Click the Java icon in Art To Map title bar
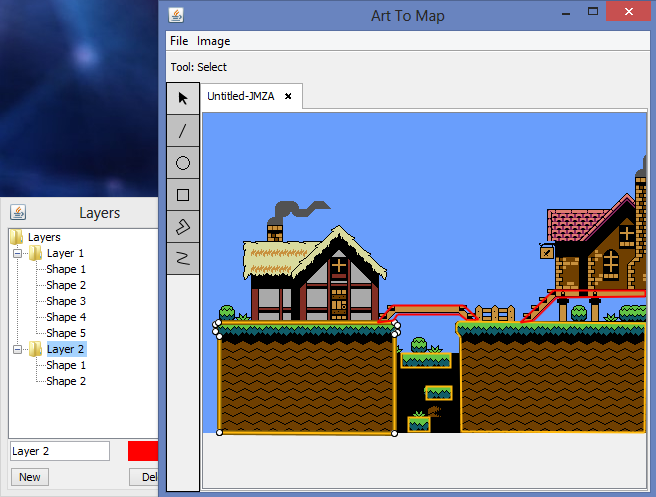 (x=176, y=15)
